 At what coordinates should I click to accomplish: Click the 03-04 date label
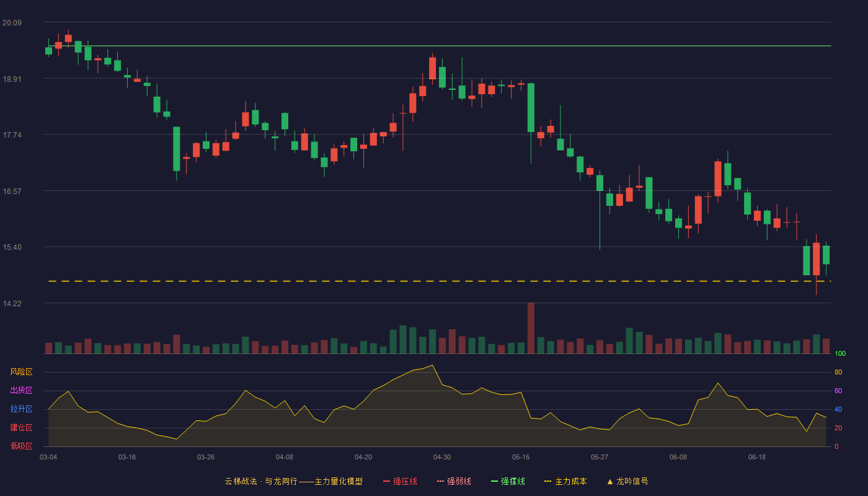pos(48,457)
